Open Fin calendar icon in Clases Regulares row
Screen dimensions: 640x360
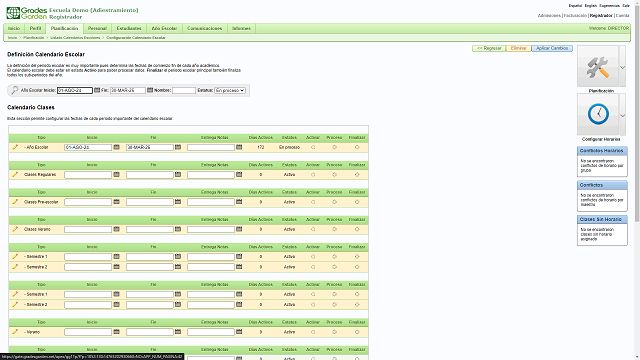[178, 174]
